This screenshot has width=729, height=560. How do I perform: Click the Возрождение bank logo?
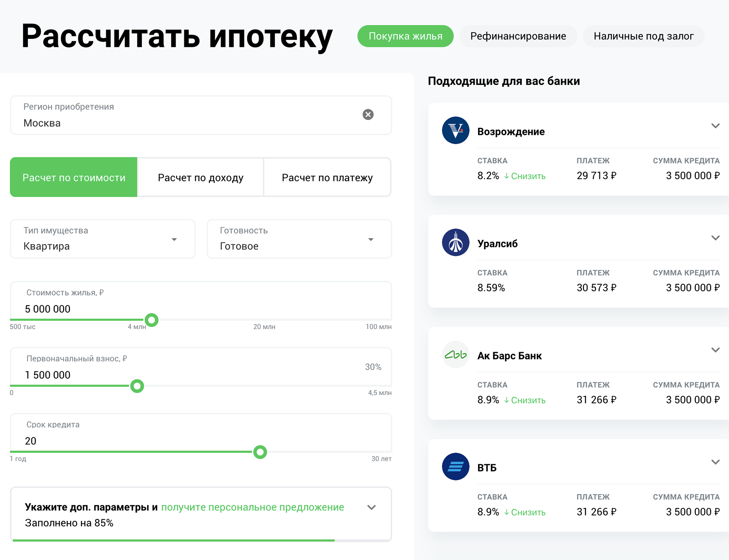pos(456,130)
